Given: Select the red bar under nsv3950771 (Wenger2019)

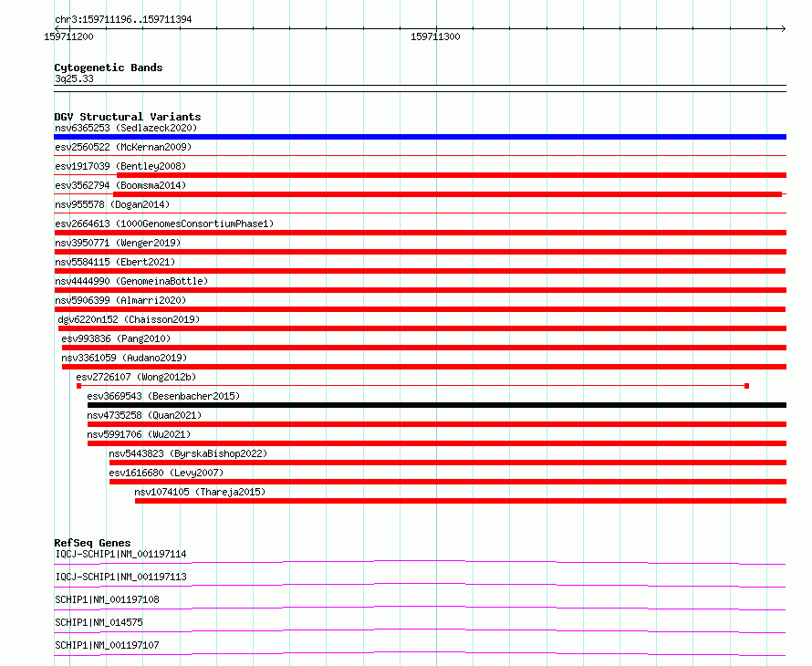Looking at the screenshot, I should (x=420, y=252).
